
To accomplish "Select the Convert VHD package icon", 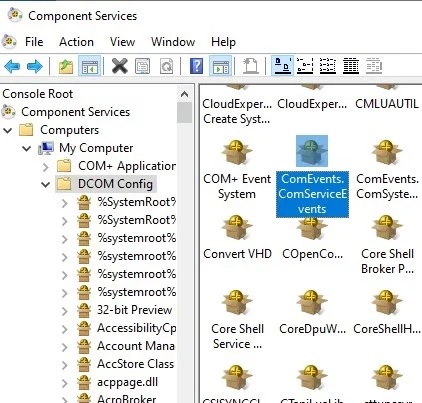I will pyautogui.click(x=237, y=228).
